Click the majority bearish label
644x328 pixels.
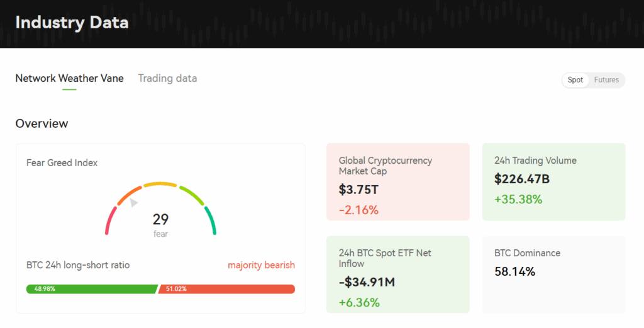(261, 265)
